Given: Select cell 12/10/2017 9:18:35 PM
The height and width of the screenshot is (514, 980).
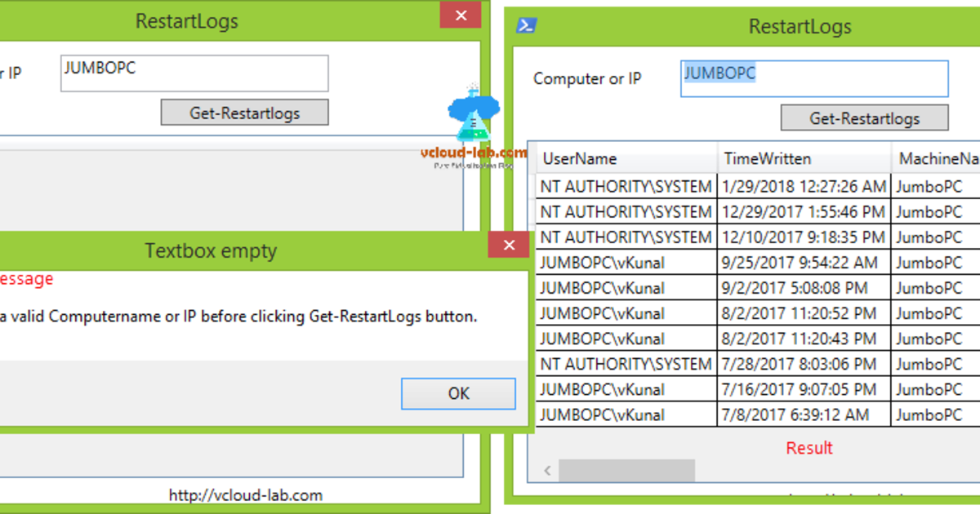Looking at the screenshot, I should [x=804, y=237].
